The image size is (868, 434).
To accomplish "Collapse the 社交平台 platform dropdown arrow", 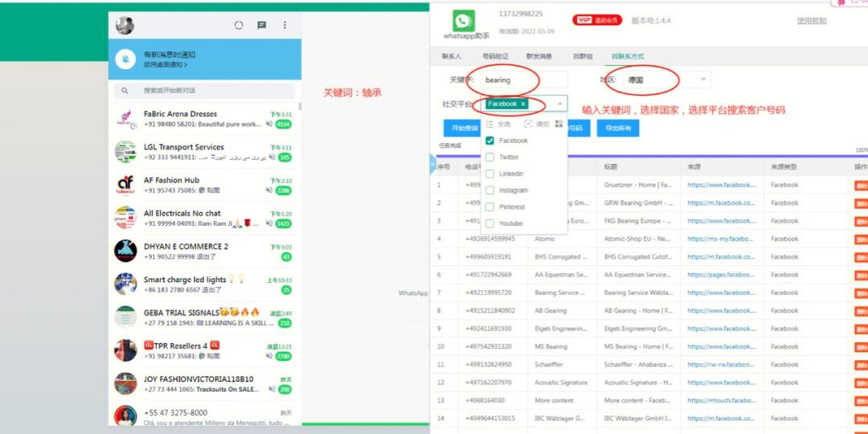I will pyautogui.click(x=559, y=104).
